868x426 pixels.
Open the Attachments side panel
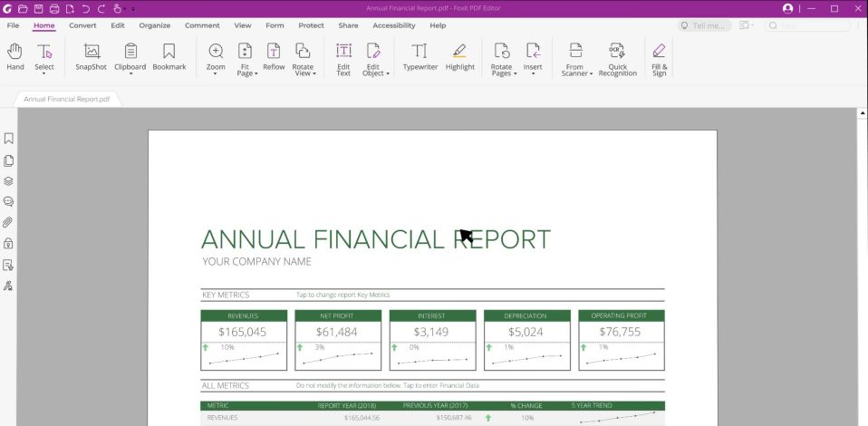pos(8,223)
